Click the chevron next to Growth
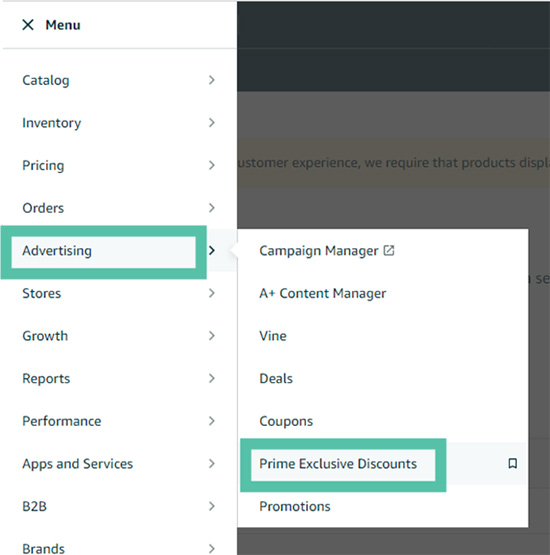The image size is (550, 555). [x=212, y=336]
